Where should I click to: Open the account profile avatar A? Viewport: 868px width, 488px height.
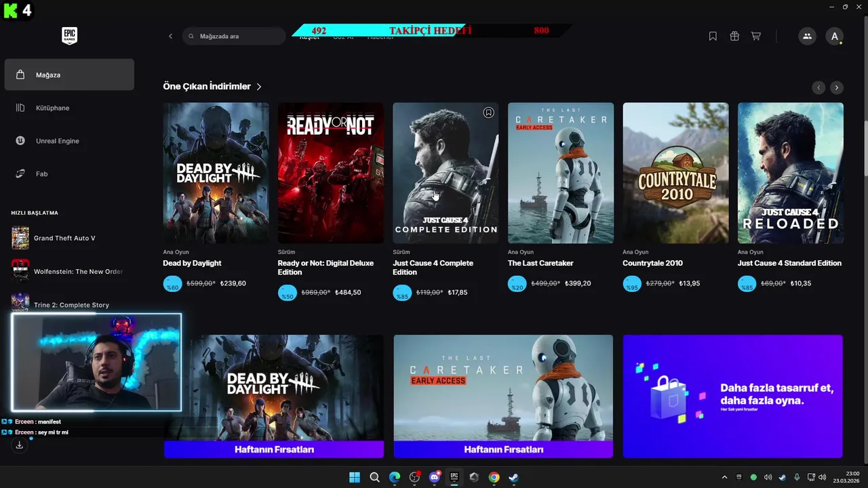pos(834,36)
